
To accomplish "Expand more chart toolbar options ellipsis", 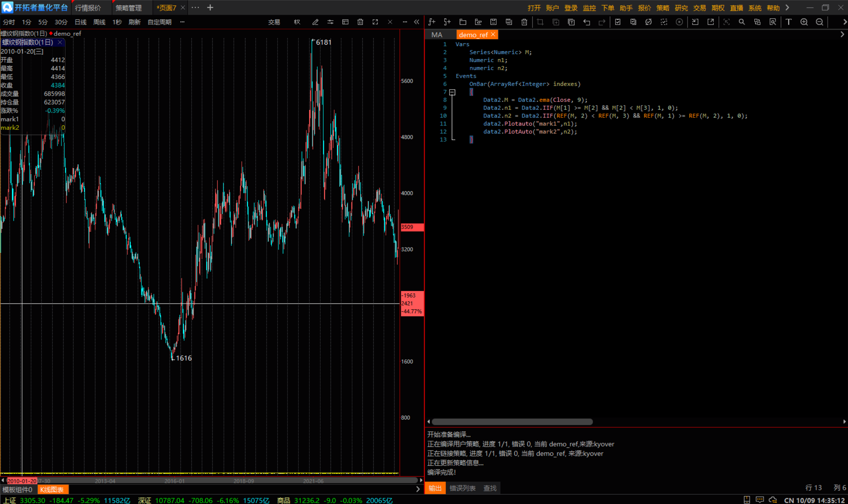I will pyautogui.click(x=405, y=22).
